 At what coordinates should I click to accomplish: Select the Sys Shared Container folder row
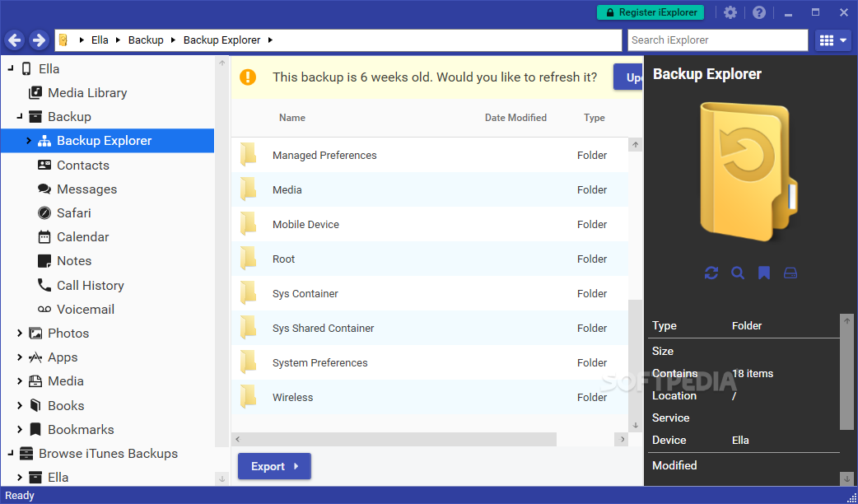430,328
